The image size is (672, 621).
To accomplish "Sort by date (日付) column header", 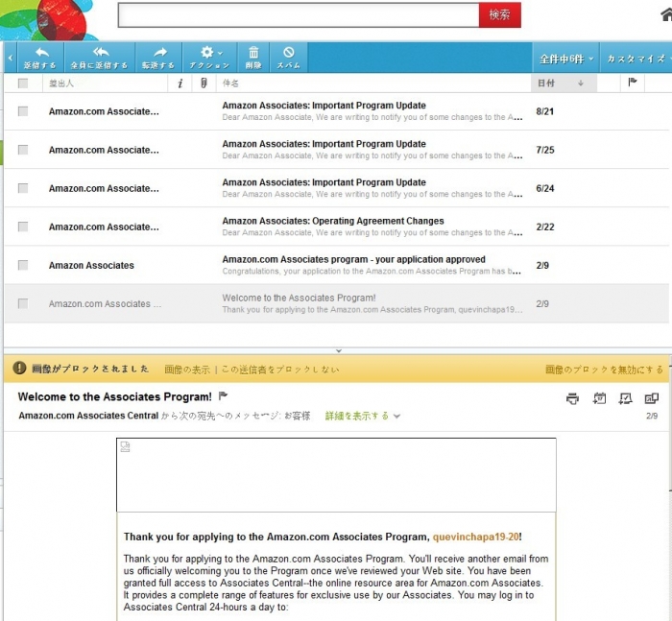I will [564, 84].
